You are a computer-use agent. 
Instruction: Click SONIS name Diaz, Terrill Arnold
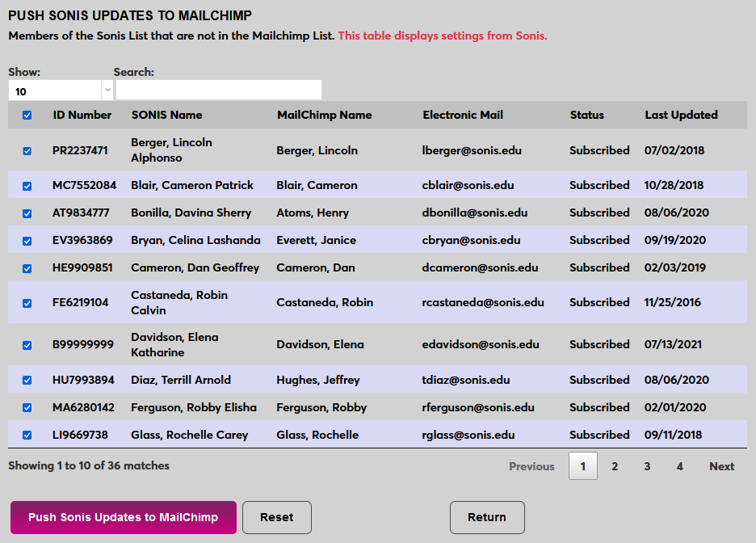[x=181, y=380]
